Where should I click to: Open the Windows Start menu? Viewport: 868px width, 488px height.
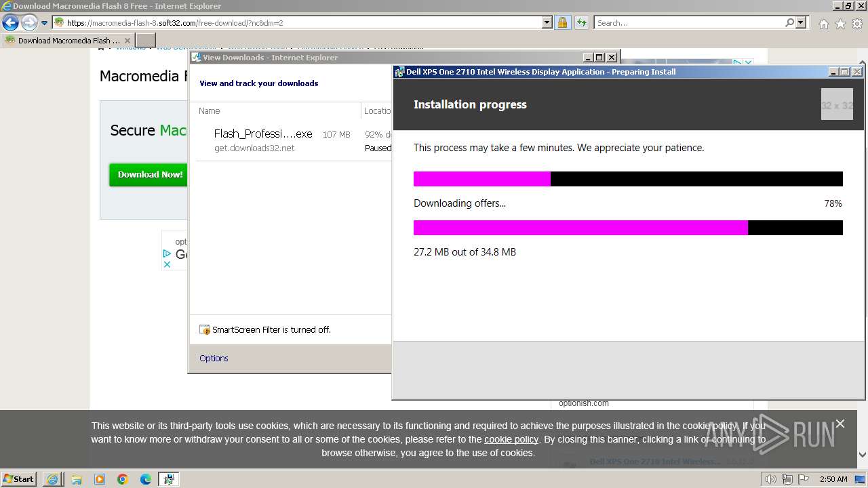click(x=18, y=479)
